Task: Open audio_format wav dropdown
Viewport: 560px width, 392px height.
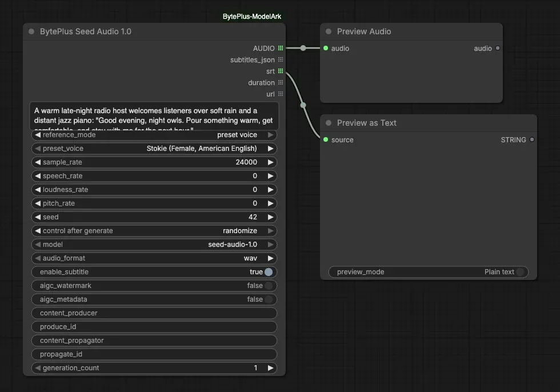Action: click(x=154, y=258)
